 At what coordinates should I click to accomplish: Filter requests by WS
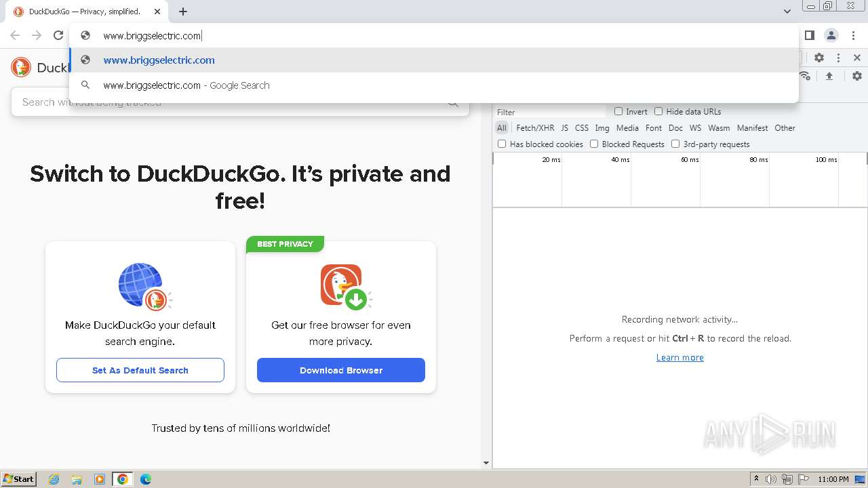[695, 127]
